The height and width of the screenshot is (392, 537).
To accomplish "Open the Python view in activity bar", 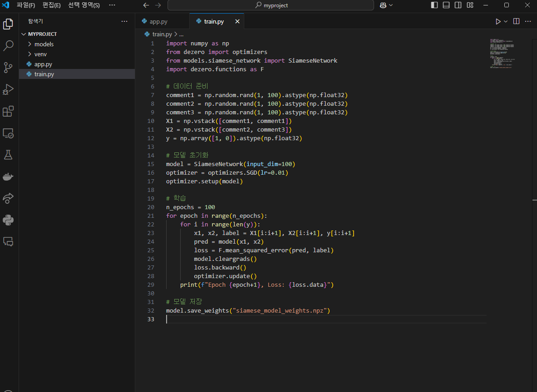I will 9,220.
